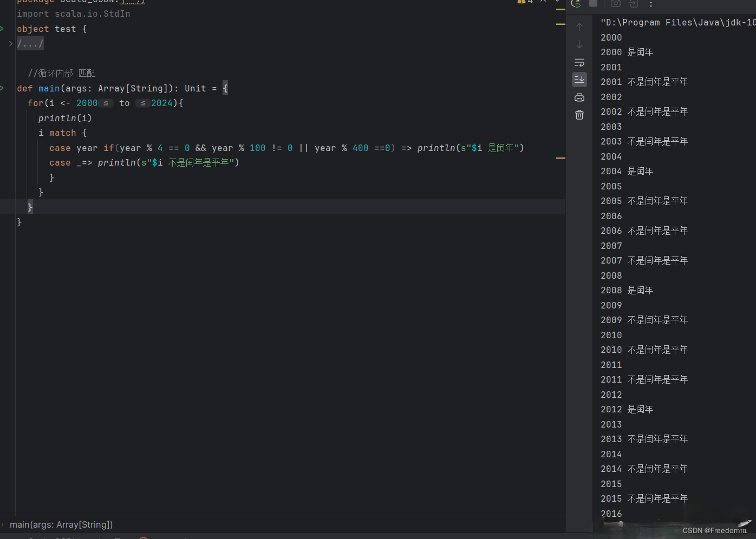Click 'Unit' return type in main signature
The image size is (756, 539).
point(195,88)
